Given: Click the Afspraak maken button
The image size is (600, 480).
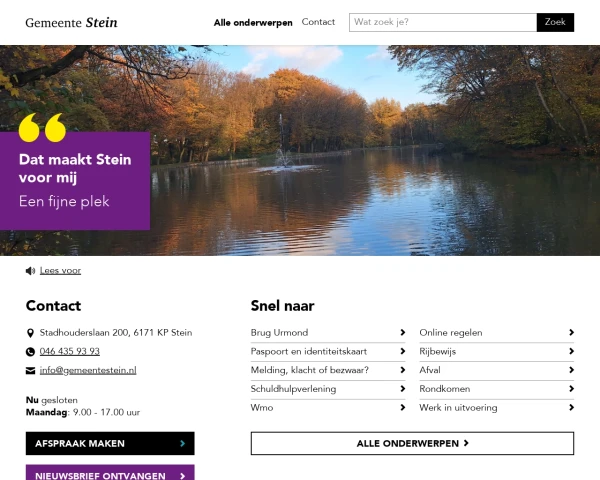Looking at the screenshot, I should click(x=110, y=443).
